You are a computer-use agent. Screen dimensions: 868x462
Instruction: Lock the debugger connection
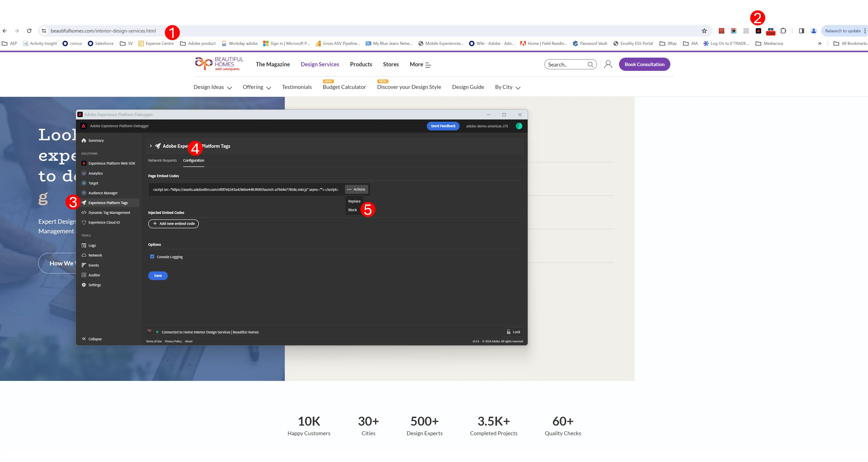514,332
